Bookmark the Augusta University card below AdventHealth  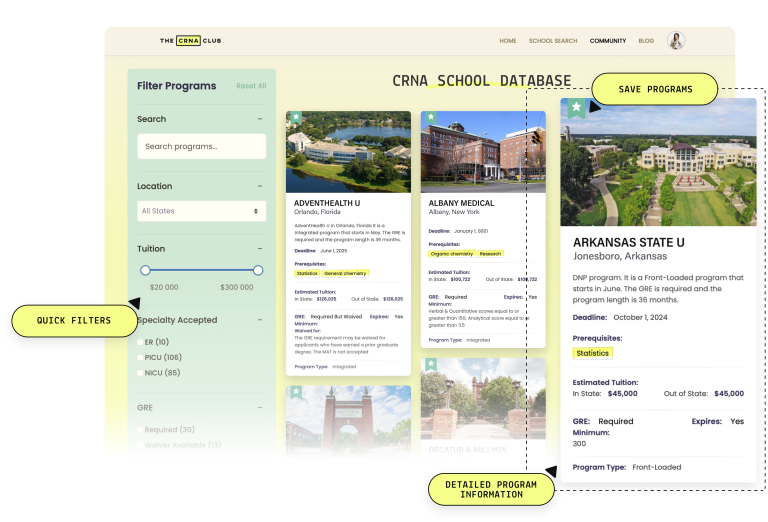point(296,392)
